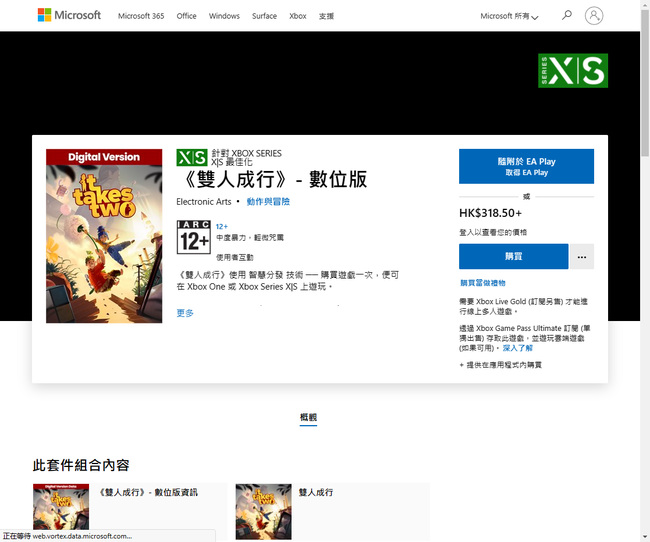The height and width of the screenshot is (542, 650).
Task: Click the 隨附於 EA Play button
Action: click(x=526, y=166)
